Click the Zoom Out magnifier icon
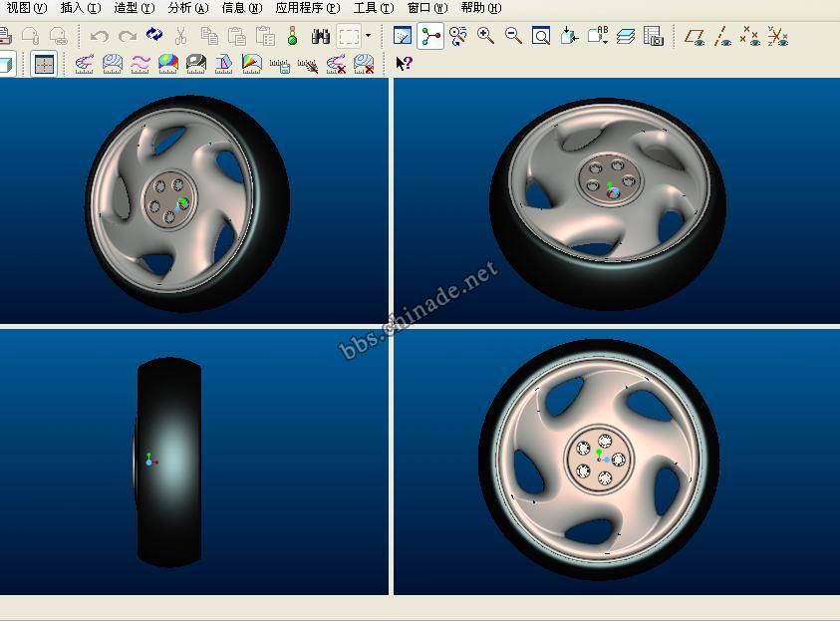 click(513, 36)
